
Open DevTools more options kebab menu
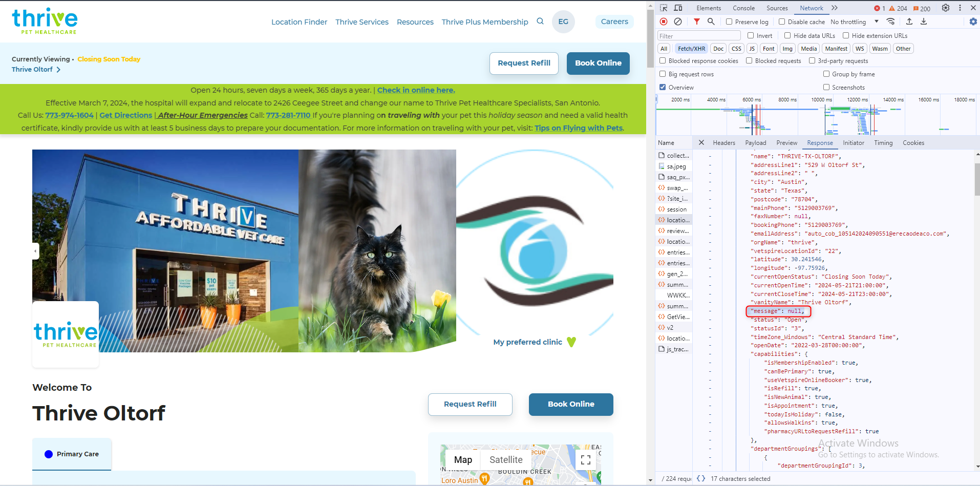960,8
